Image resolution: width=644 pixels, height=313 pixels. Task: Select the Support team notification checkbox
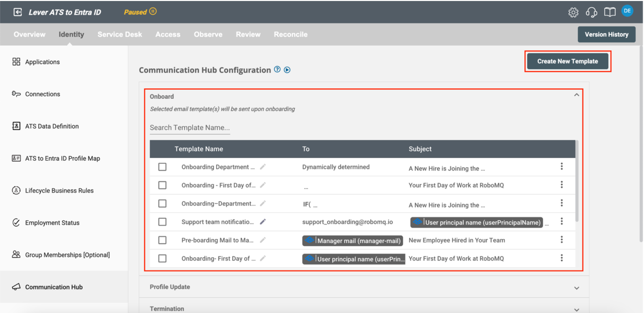point(162,222)
